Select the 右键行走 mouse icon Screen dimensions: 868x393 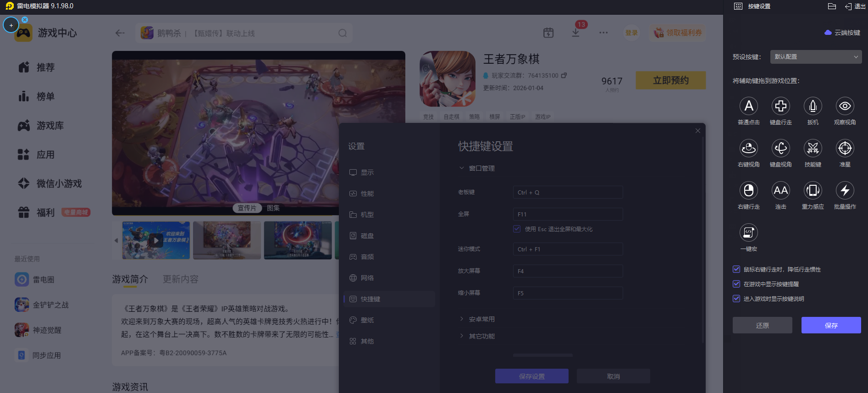749,190
